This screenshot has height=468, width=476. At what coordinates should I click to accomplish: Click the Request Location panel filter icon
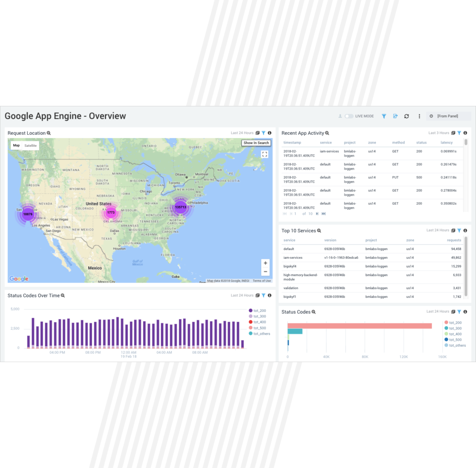coord(264,133)
